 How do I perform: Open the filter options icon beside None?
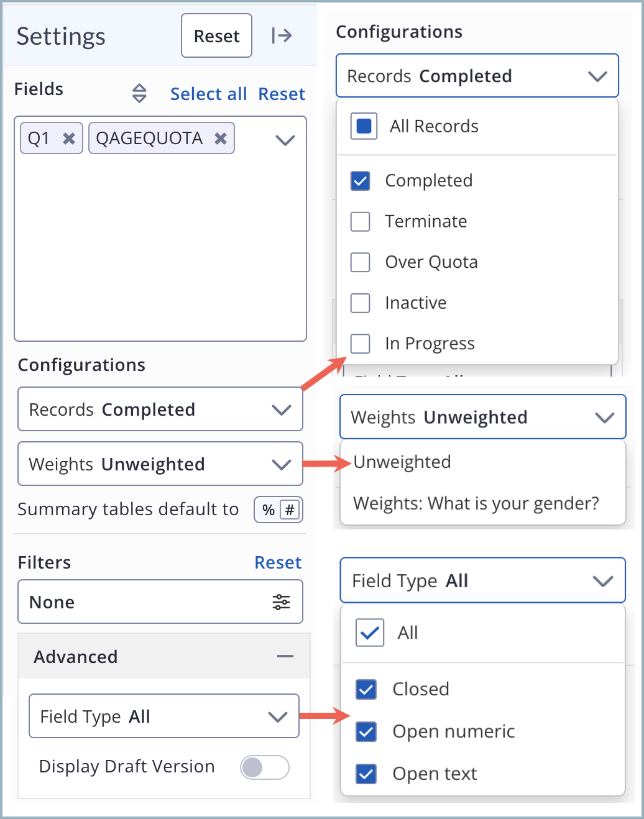(282, 602)
